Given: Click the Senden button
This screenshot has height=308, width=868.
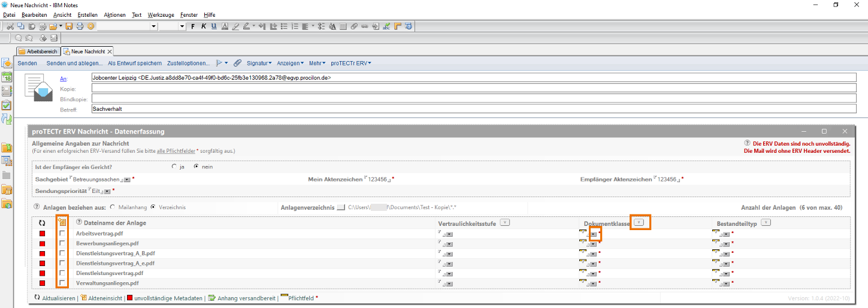Looking at the screenshot, I should 27,63.
